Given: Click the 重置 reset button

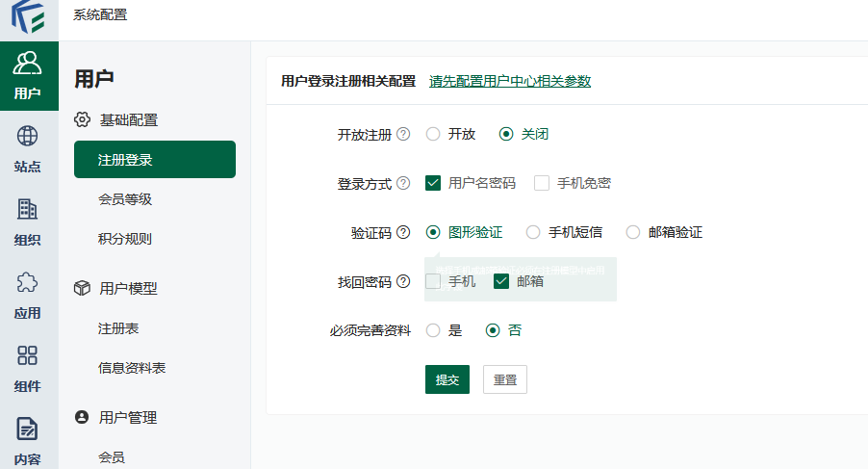Looking at the screenshot, I should pyautogui.click(x=505, y=379).
